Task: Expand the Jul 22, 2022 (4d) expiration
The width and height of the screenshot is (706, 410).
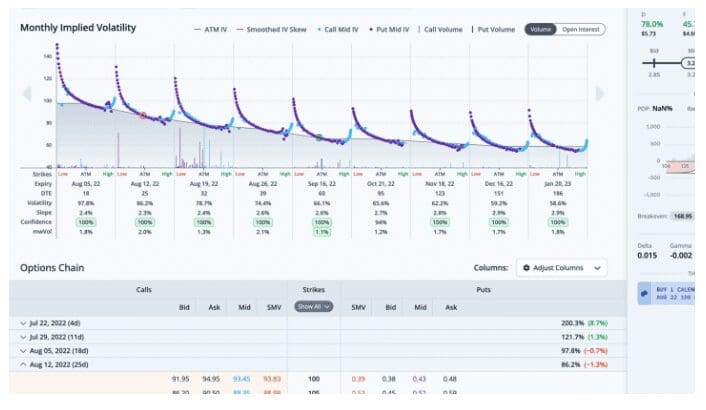Action: tap(24, 324)
